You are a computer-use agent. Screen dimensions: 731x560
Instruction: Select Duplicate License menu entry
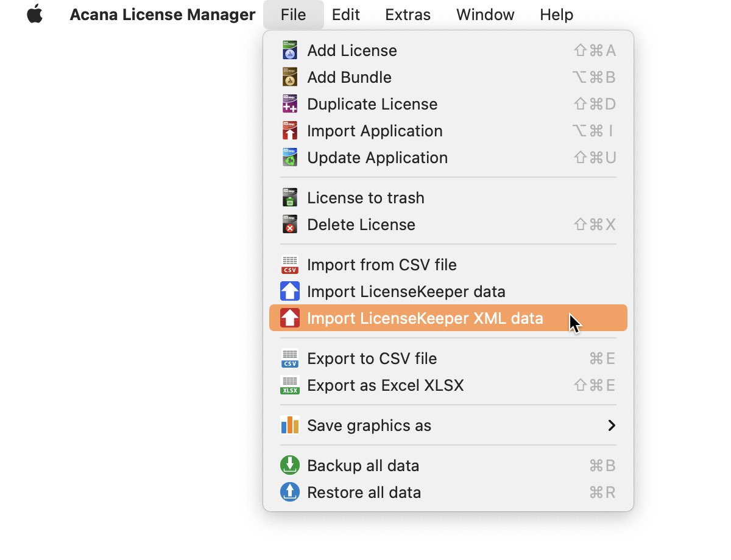pos(448,104)
